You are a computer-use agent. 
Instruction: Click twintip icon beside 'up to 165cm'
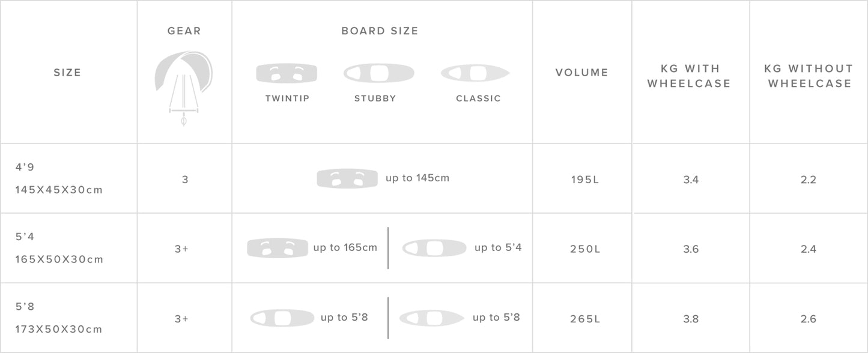[278, 248]
